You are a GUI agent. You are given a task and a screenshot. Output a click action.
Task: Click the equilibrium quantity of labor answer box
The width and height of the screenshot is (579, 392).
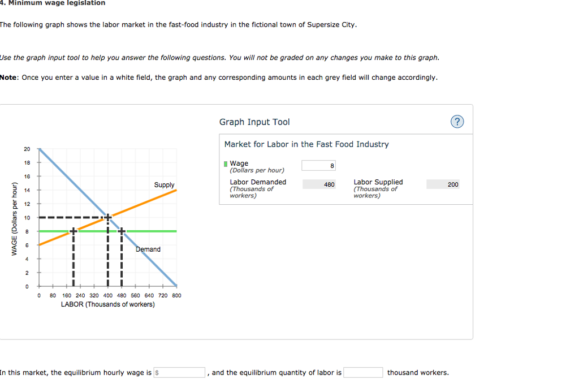pos(363,372)
